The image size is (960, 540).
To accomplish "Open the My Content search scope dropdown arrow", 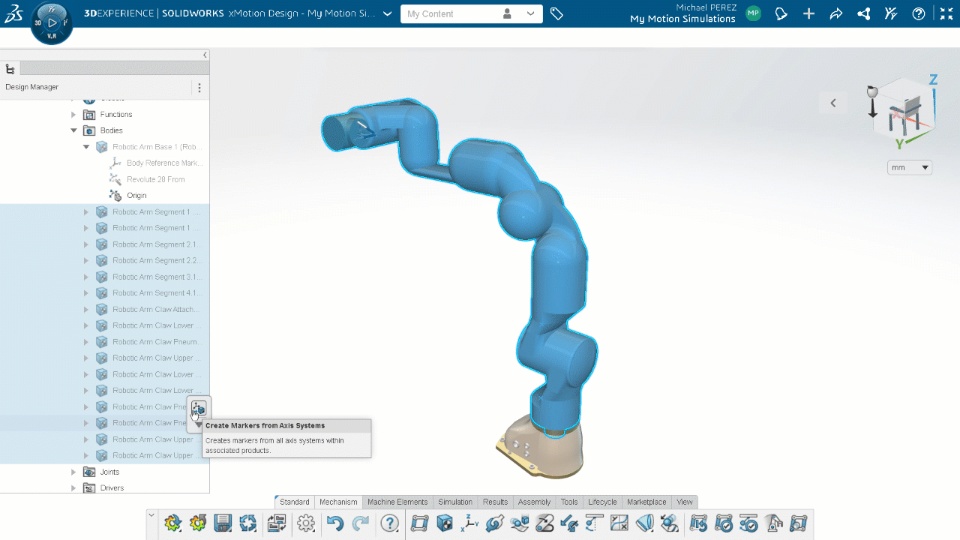I will click(530, 13).
